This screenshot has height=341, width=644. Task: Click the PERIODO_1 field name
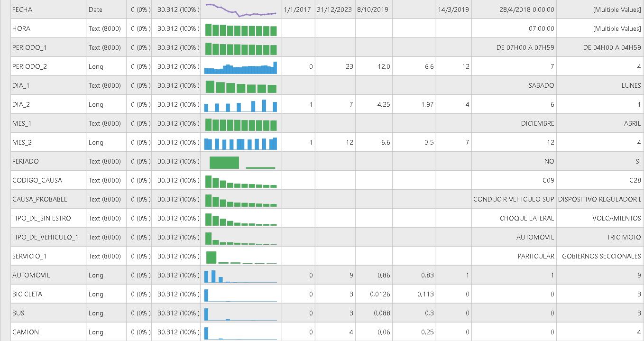[x=29, y=47]
